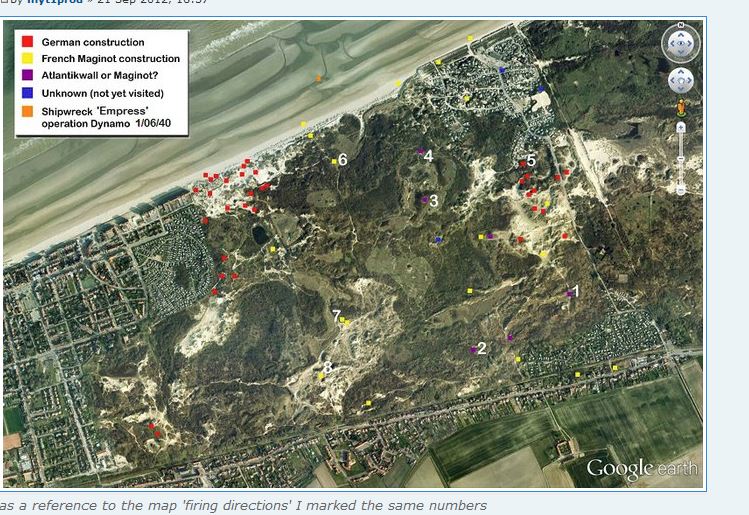Viewport: 749px width, 515px height.
Task: Click map number 6 label
Action: coord(342,160)
